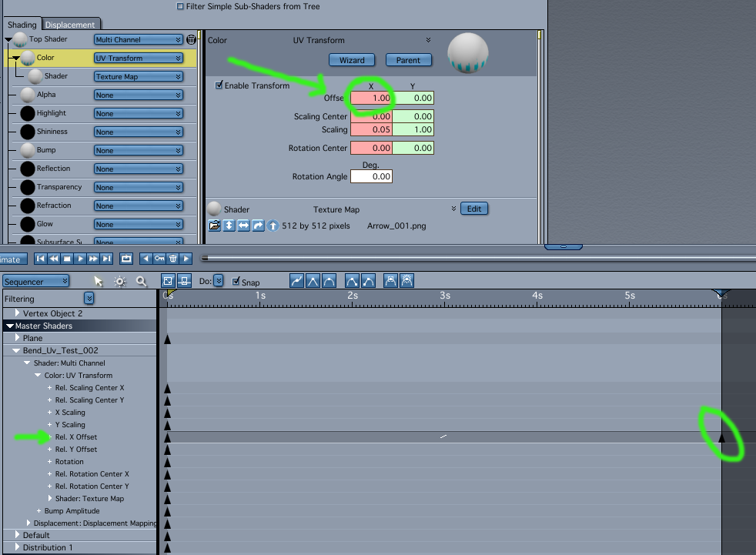This screenshot has width=756, height=555.
Task: Select the arrow pointer tool in the Sequencer
Action: (x=99, y=281)
